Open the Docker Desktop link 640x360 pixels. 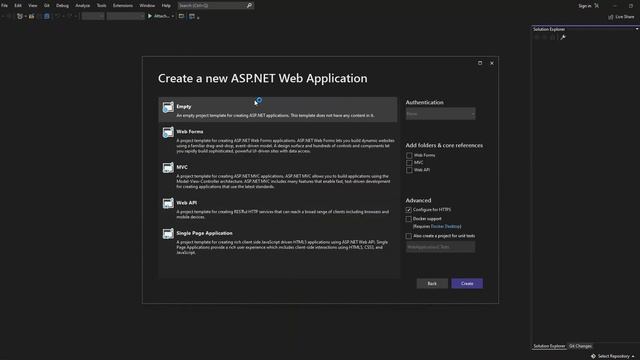(x=446, y=227)
